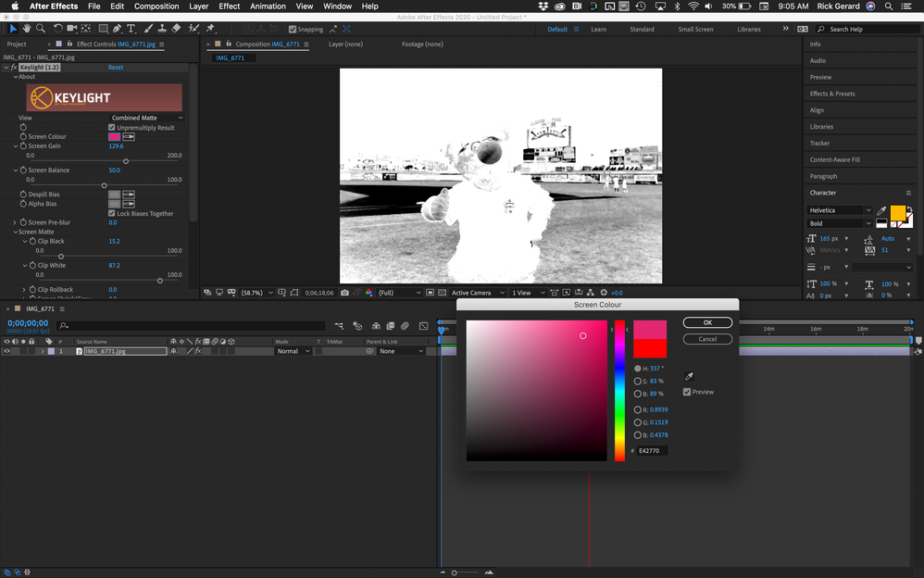The height and width of the screenshot is (578, 924).
Task: Select the Type tool
Action: pos(131,29)
